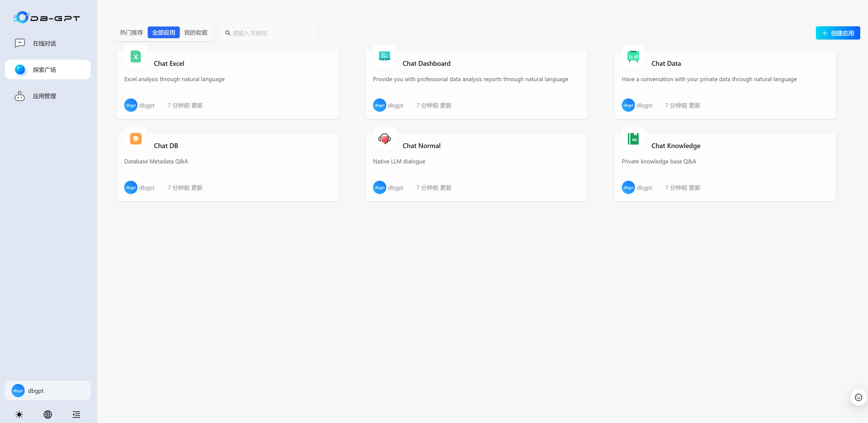Collapse the sidebar menu
This screenshot has height=423, width=868.
point(76,414)
